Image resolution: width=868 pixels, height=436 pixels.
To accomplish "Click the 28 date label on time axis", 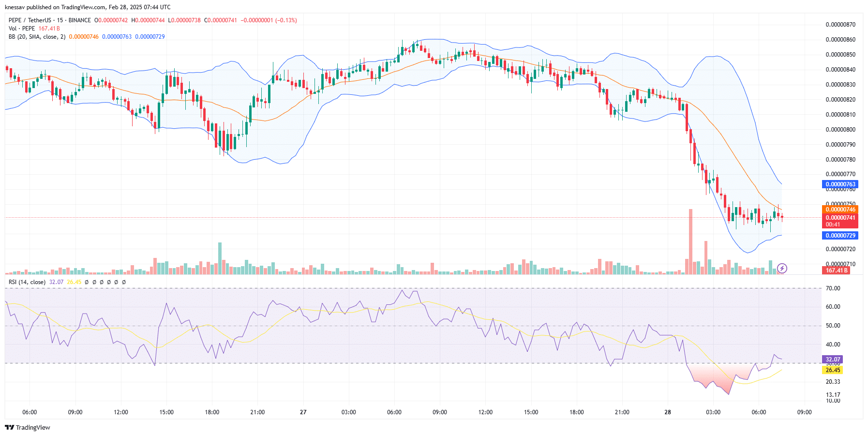I will 668,412.
